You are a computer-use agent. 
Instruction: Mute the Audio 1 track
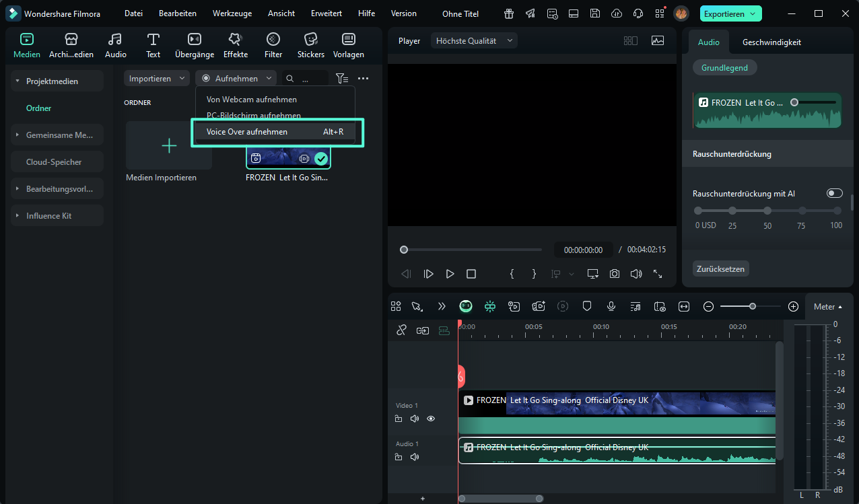(x=415, y=457)
